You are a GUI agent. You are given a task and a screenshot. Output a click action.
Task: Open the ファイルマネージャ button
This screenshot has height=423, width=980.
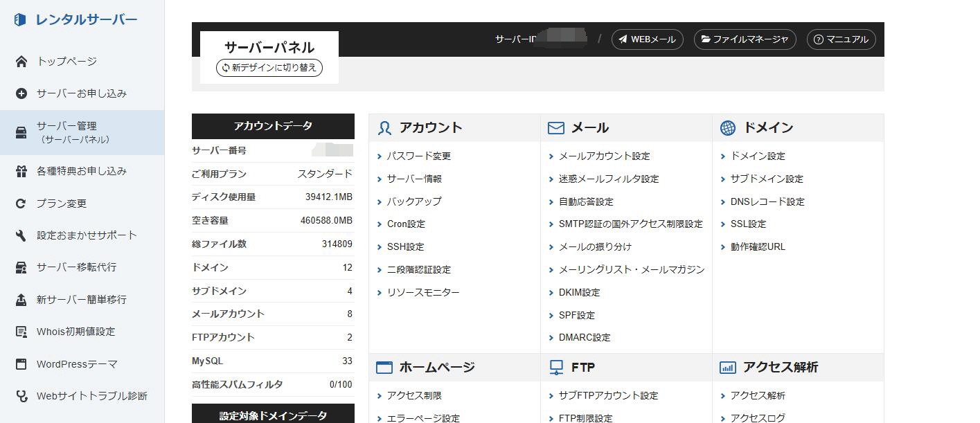(745, 39)
